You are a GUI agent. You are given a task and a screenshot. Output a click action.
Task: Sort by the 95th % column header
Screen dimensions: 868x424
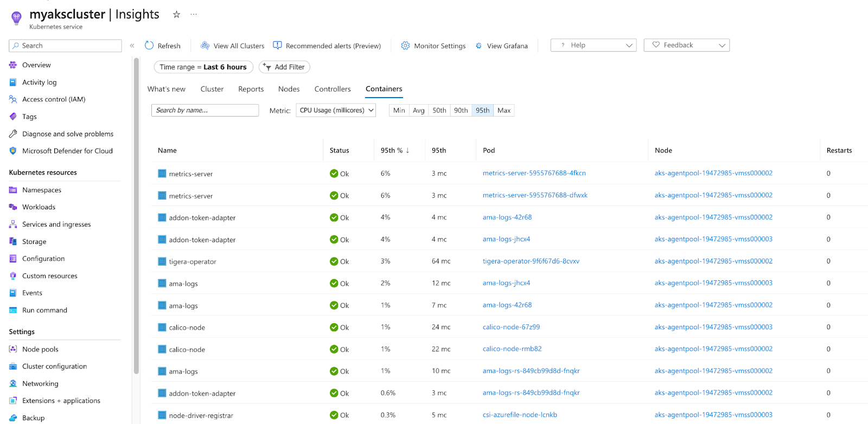[395, 150]
